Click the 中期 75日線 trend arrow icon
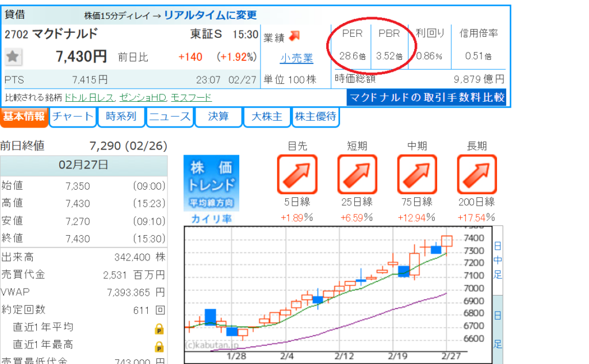Image resolution: width=589 pixels, height=364 pixels. [416, 174]
